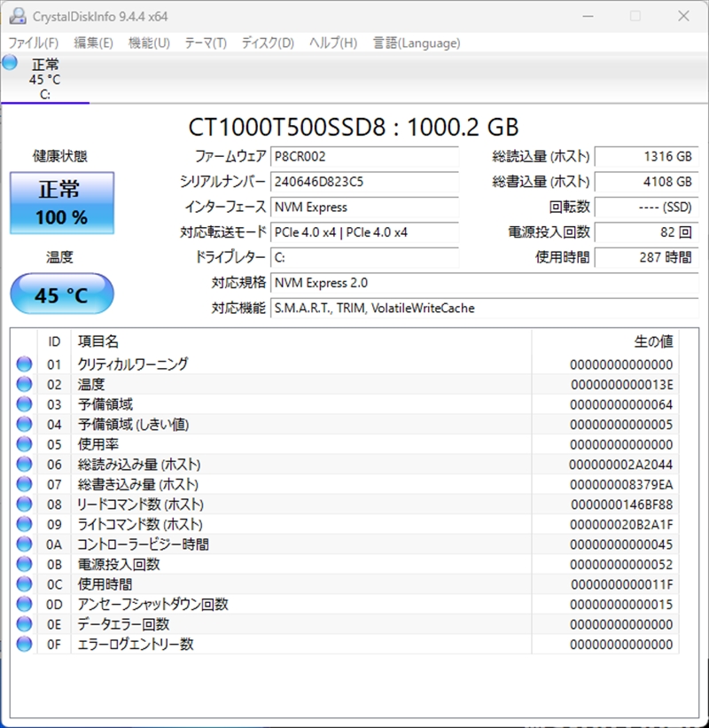Open the ヘルプ(H) menu

click(333, 43)
